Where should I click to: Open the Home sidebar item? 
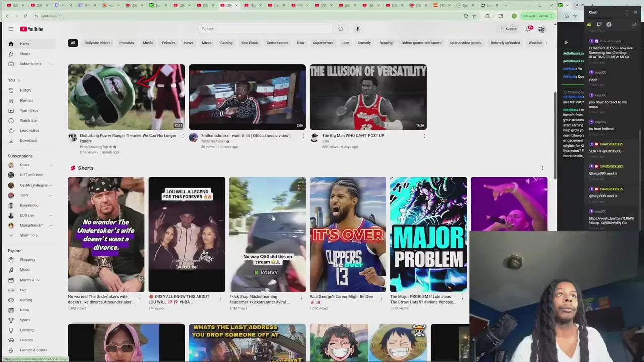pos(32,44)
